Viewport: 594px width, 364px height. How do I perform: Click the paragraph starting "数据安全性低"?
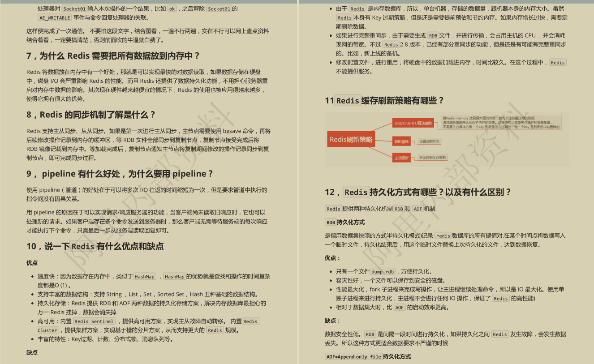coord(445,338)
